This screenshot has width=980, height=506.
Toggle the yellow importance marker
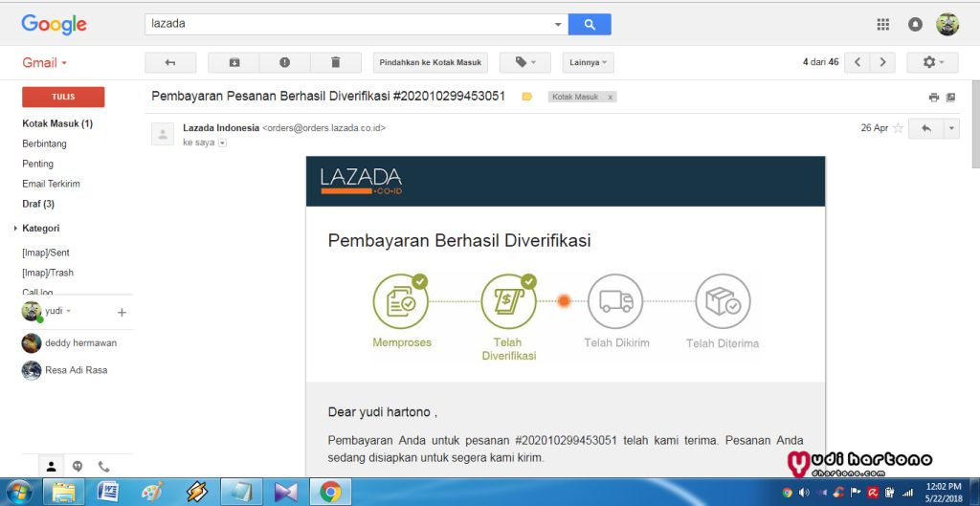click(x=527, y=97)
